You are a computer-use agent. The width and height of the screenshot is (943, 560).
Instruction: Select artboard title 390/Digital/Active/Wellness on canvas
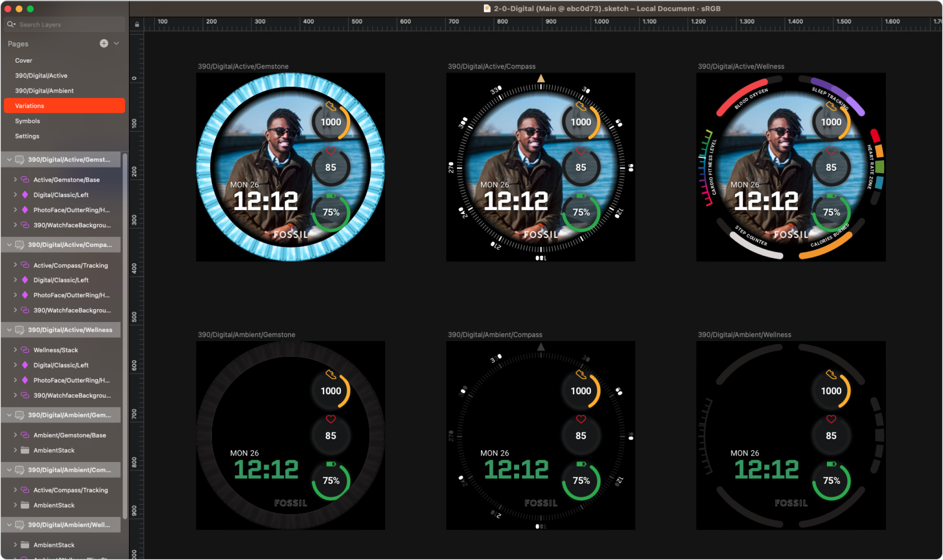[x=741, y=67]
